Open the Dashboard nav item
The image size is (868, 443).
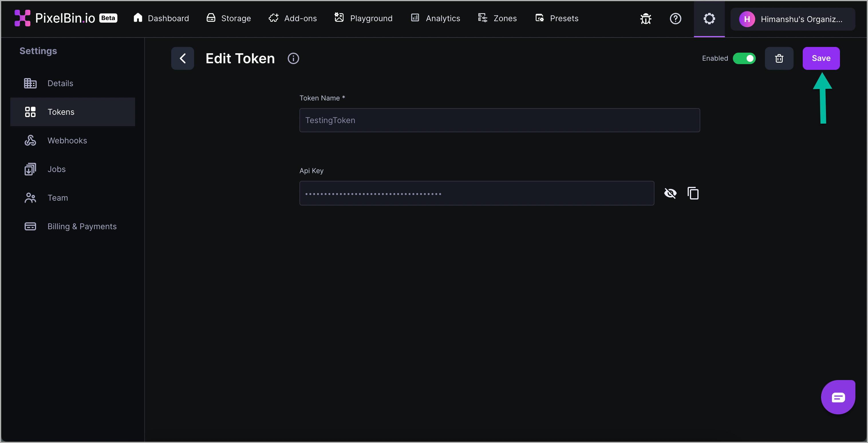pyautogui.click(x=161, y=18)
